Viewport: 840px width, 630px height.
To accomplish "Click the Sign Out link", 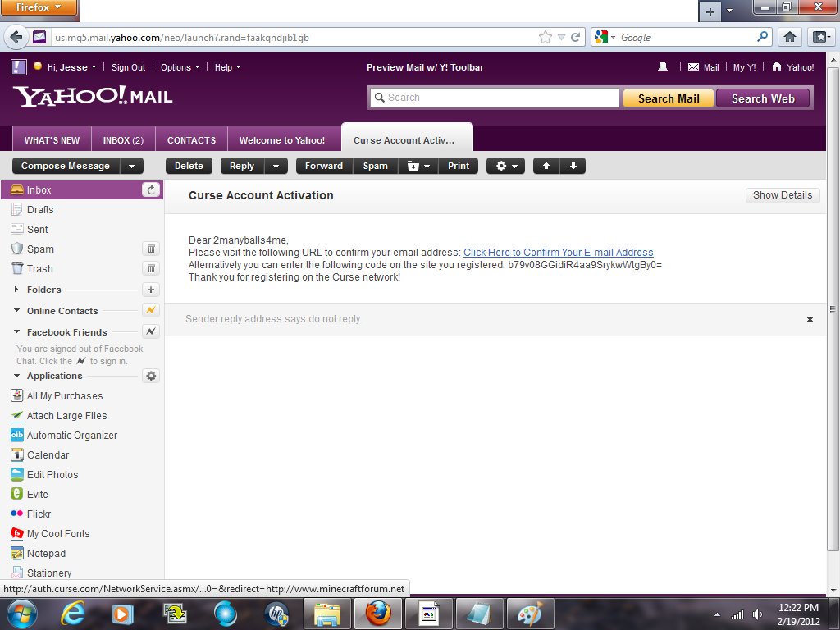I will coord(128,67).
